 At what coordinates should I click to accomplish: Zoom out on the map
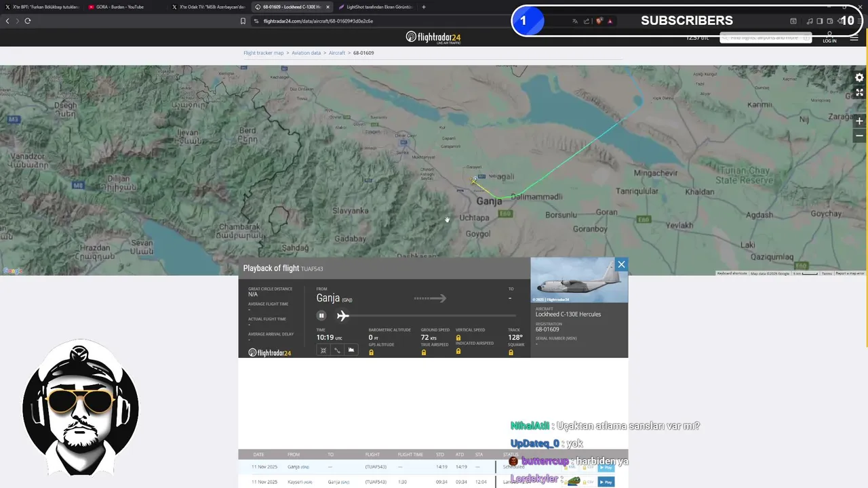(x=859, y=136)
